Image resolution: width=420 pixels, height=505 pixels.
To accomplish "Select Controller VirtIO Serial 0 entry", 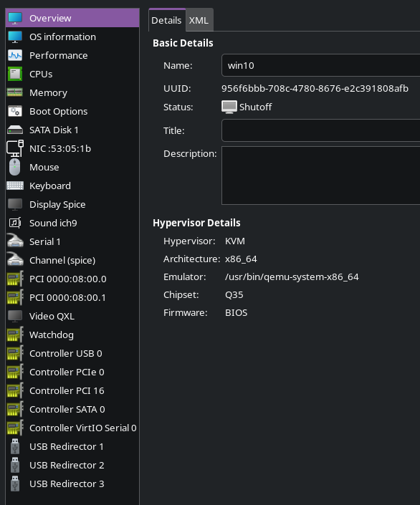I will pyautogui.click(x=72, y=428).
